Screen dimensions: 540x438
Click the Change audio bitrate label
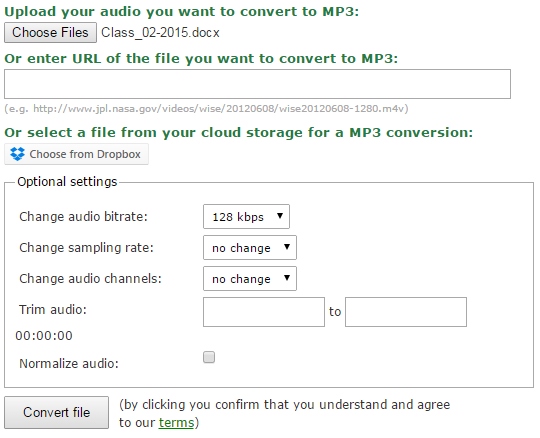click(x=83, y=217)
